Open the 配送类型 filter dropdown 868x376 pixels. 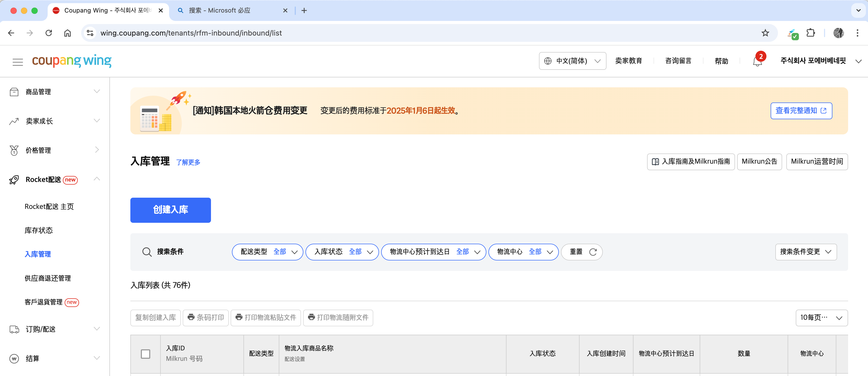tap(267, 252)
